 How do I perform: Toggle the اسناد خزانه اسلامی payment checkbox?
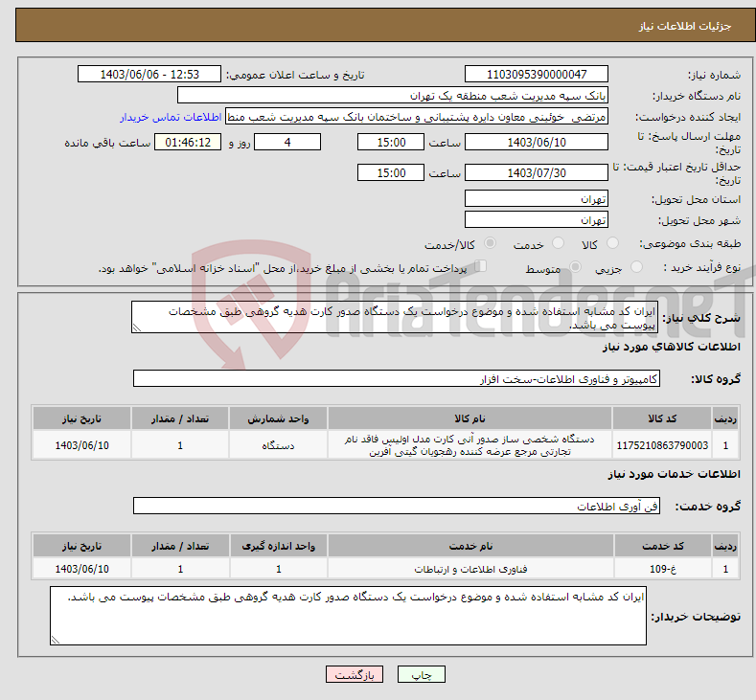pyautogui.click(x=480, y=266)
